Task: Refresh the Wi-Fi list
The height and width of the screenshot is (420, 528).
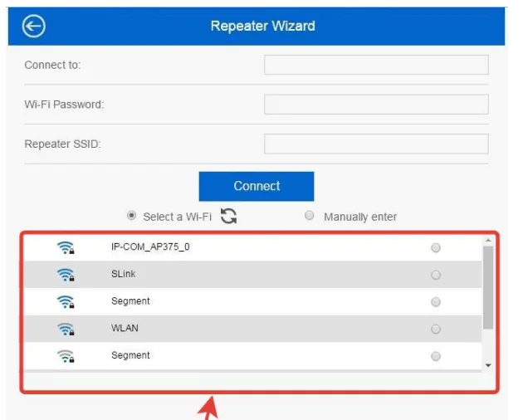Action: tap(228, 216)
